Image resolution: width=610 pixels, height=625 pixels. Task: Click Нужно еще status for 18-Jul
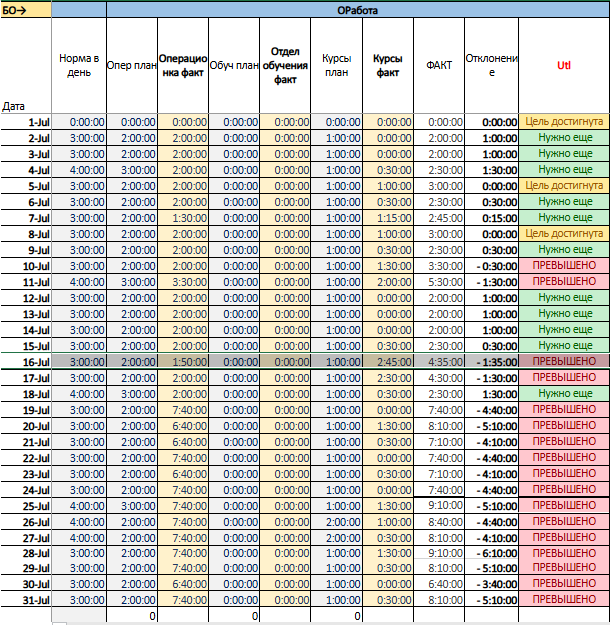click(x=564, y=394)
